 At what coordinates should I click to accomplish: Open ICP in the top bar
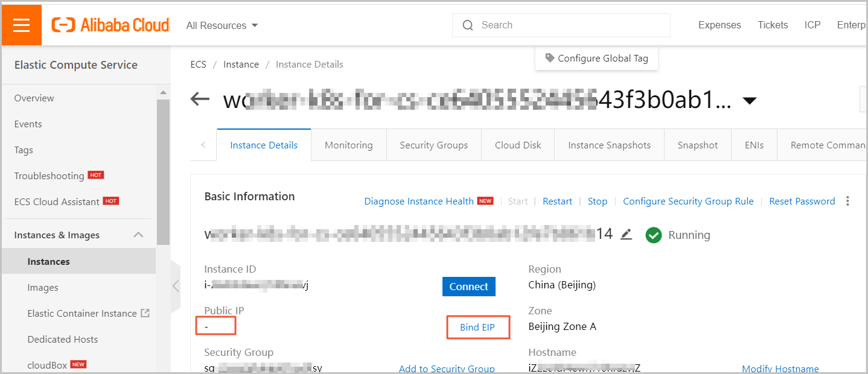812,25
